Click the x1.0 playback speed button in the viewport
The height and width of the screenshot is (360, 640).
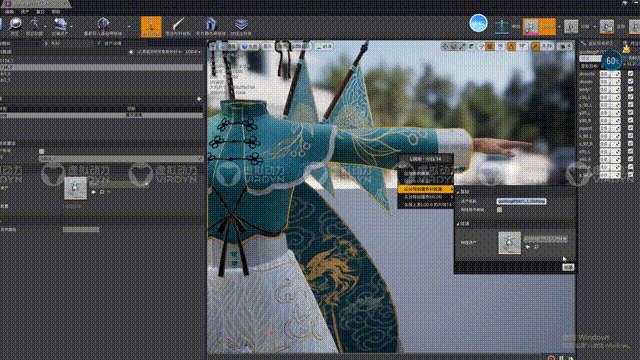324,46
